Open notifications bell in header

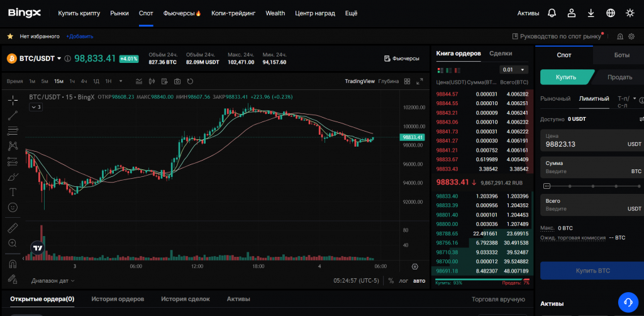(552, 13)
